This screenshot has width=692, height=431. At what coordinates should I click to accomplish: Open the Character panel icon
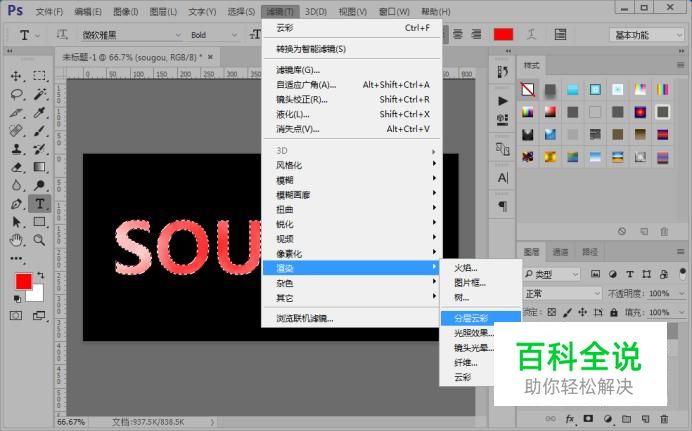pyautogui.click(x=503, y=178)
